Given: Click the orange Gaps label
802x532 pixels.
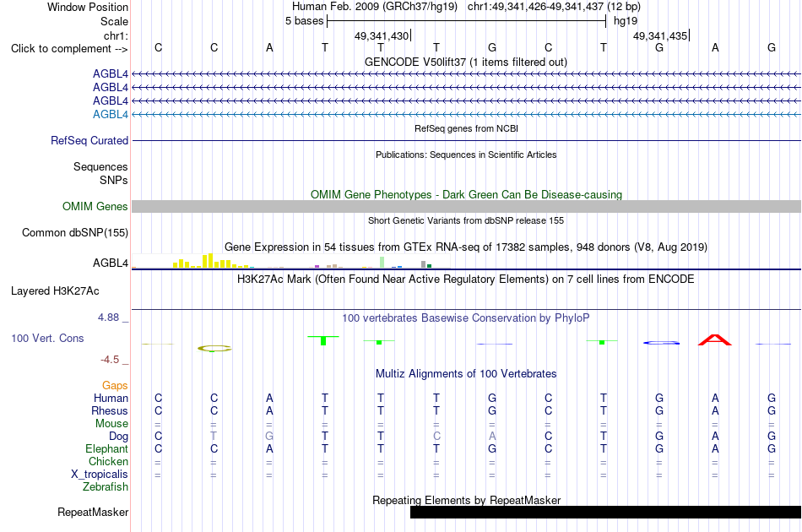Looking at the screenshot, I should pos(115,386).
